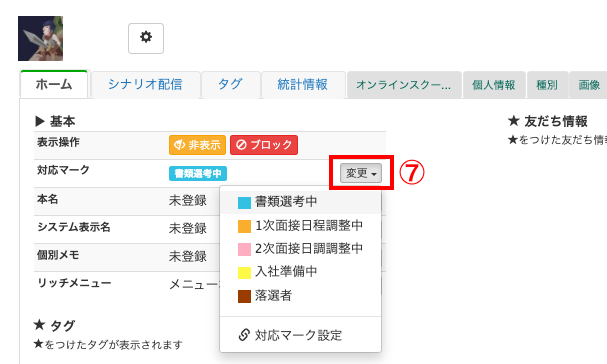
Task: Open the 統計情報 tab
Action: 303,84
